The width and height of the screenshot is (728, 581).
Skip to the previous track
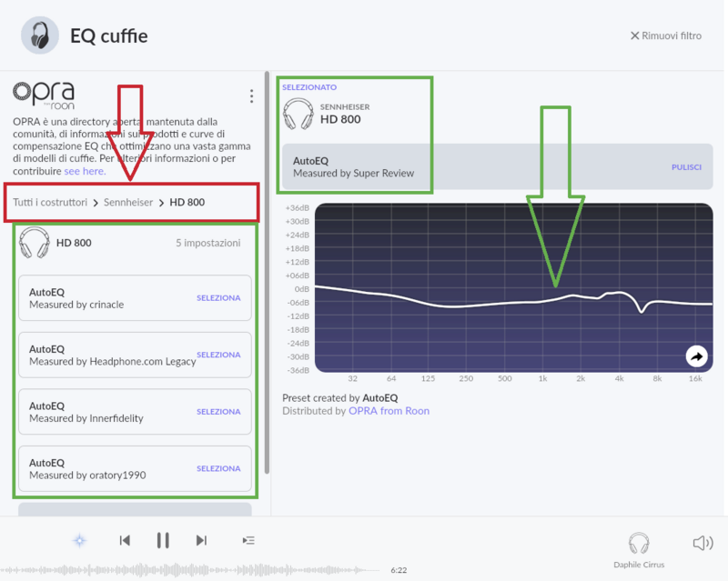(125, 540)
